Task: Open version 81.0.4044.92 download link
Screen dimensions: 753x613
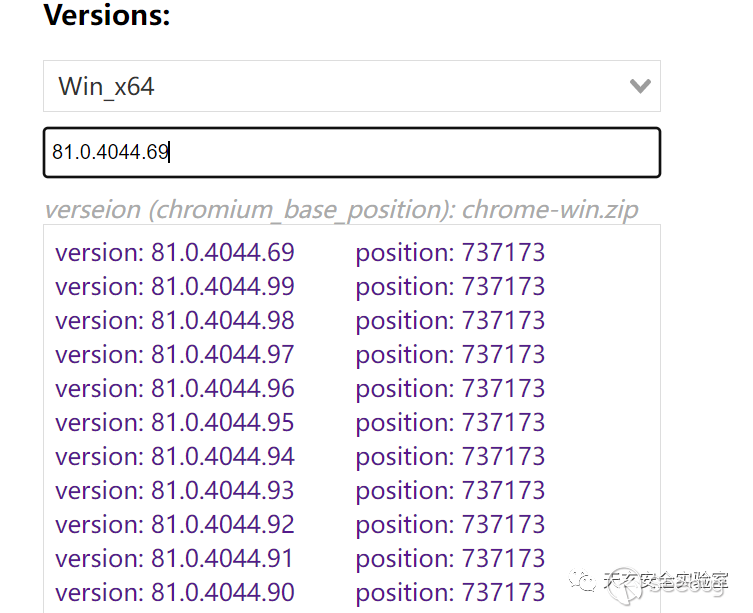Action: (x=175, y=525)
